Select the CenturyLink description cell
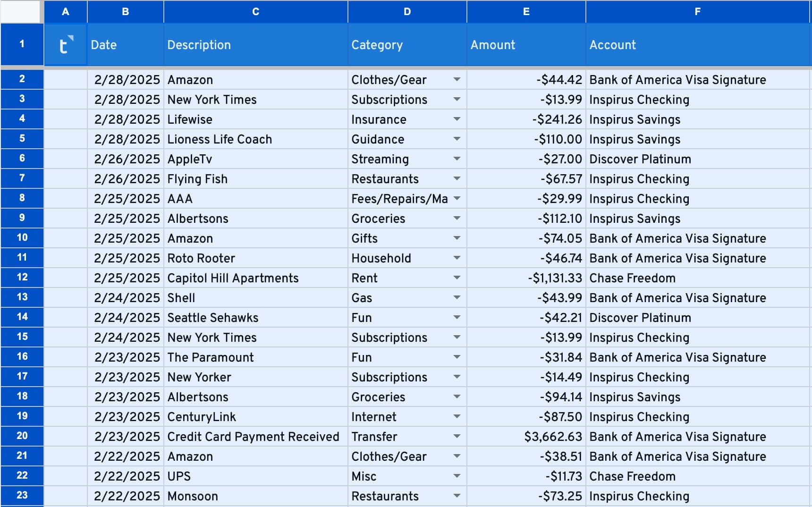This screenshot has height=507, width=812. point(256,417)
